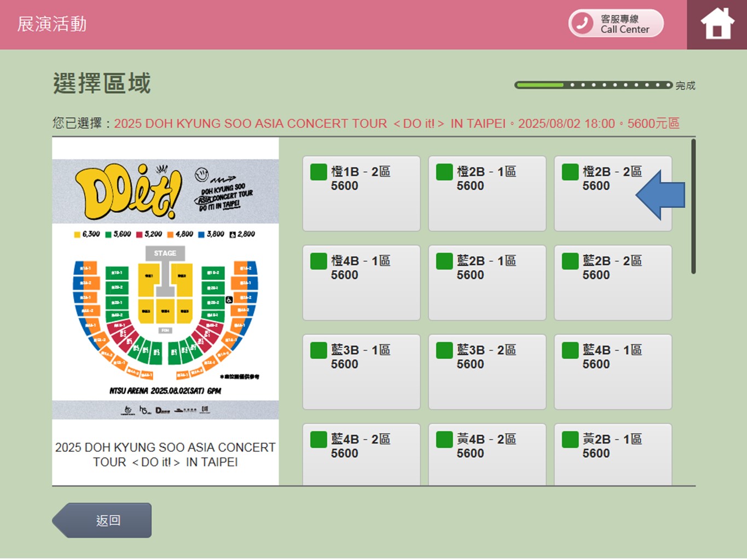
Task: Click green status square of 黃2B - 1區
Action: [570, 439]
